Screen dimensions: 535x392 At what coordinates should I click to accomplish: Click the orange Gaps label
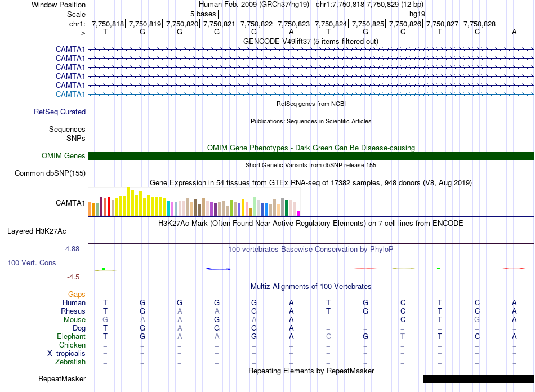[77, 294]
